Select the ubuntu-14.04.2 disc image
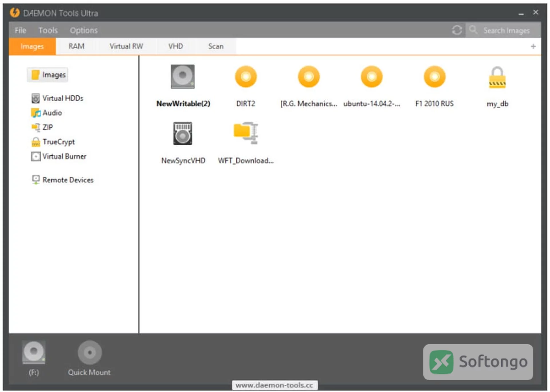550x392 pixels. pos(372,77)
